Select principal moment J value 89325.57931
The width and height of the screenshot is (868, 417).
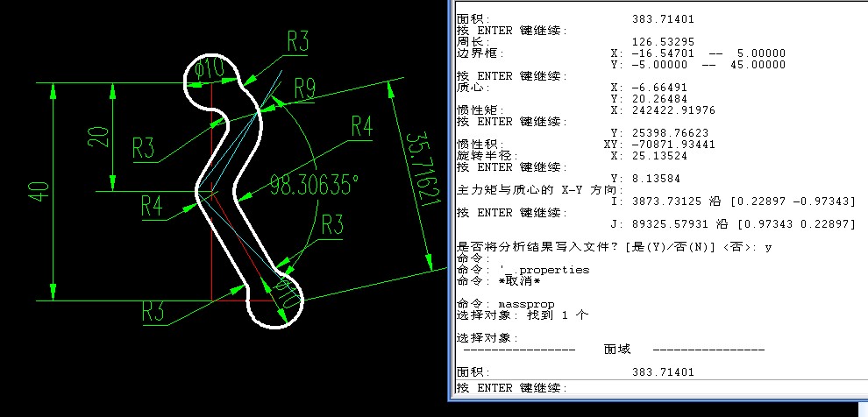pos(670,224)
